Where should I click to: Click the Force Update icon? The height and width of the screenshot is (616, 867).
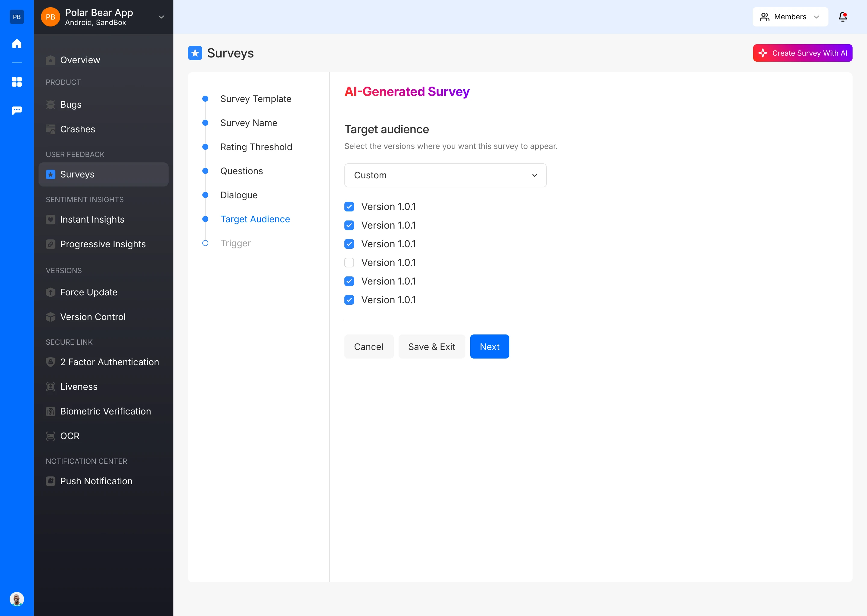point(51,292)
